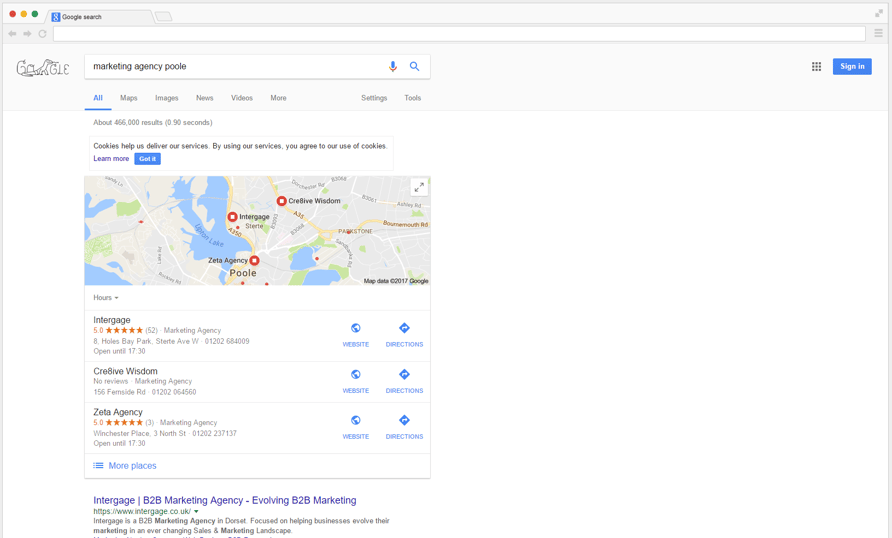Click the Google doodle logo

pyautogui.click(x=43, y=68)
